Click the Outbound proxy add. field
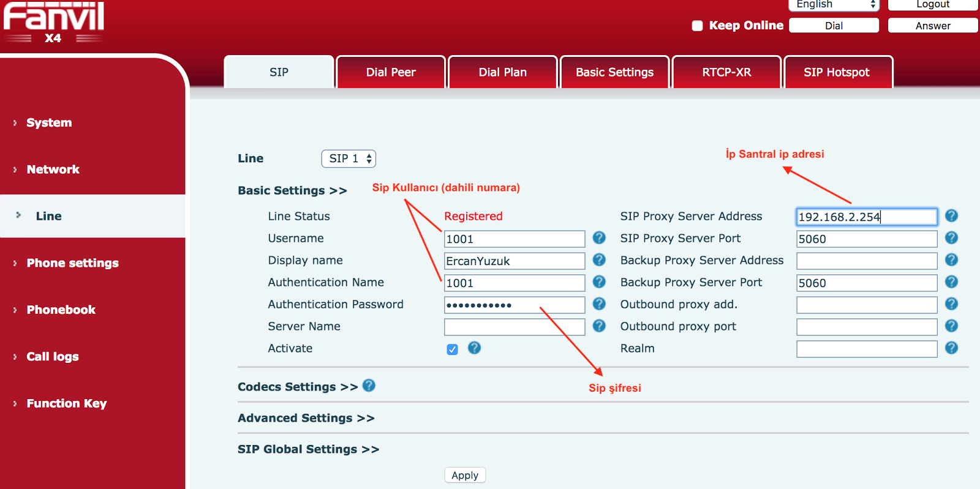The width and height of the screenshot is (980, 489). point(867,305)
